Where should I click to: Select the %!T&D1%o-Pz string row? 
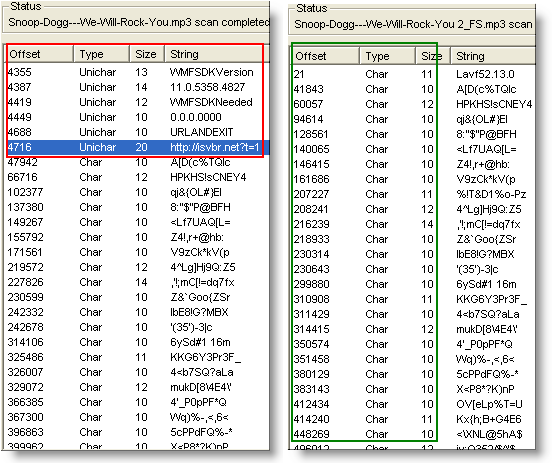click(413, 194)
